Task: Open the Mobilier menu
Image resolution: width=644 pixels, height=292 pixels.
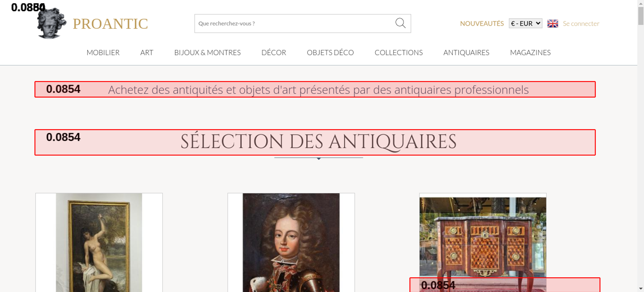Action: tap(103, 52)
